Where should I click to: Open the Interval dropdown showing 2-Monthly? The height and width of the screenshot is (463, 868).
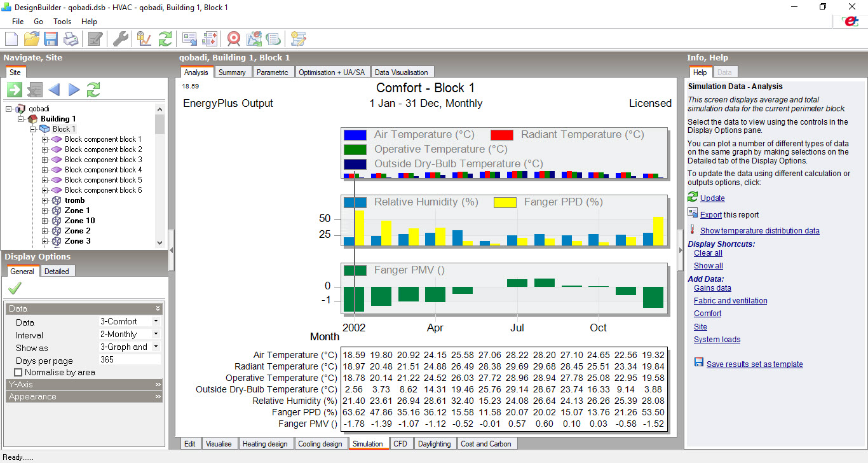(130, 335)
